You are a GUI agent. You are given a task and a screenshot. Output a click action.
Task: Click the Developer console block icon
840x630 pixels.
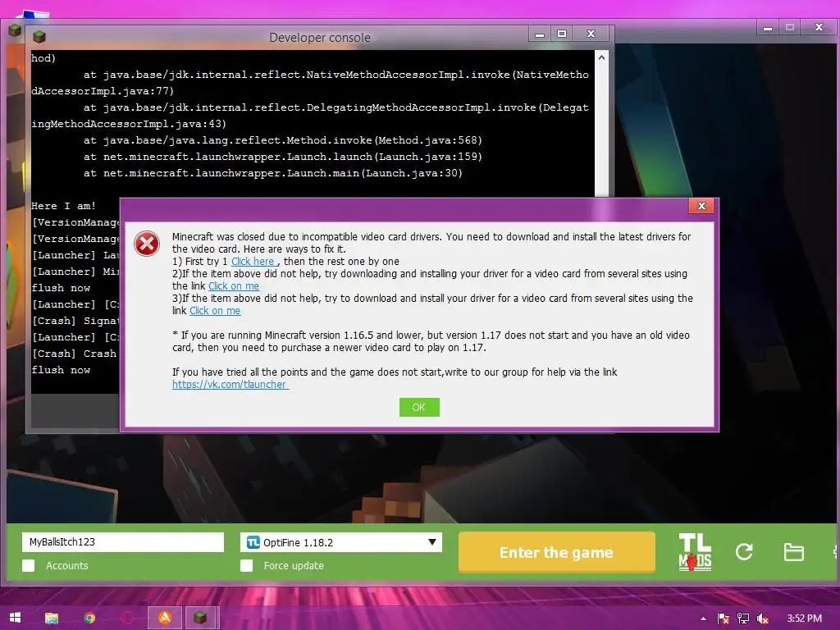[39, 37]
